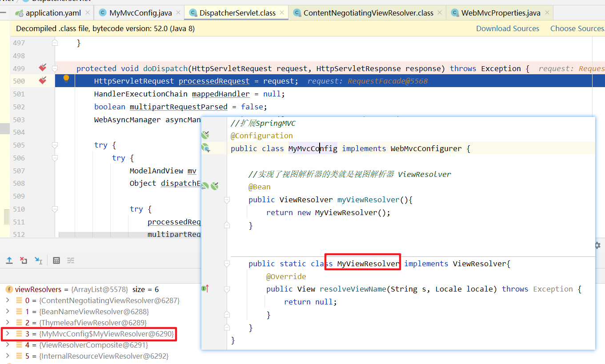Click the mappedHandler variable on line 501
This screenshot has width=605, height=364.
click(220, 94)
